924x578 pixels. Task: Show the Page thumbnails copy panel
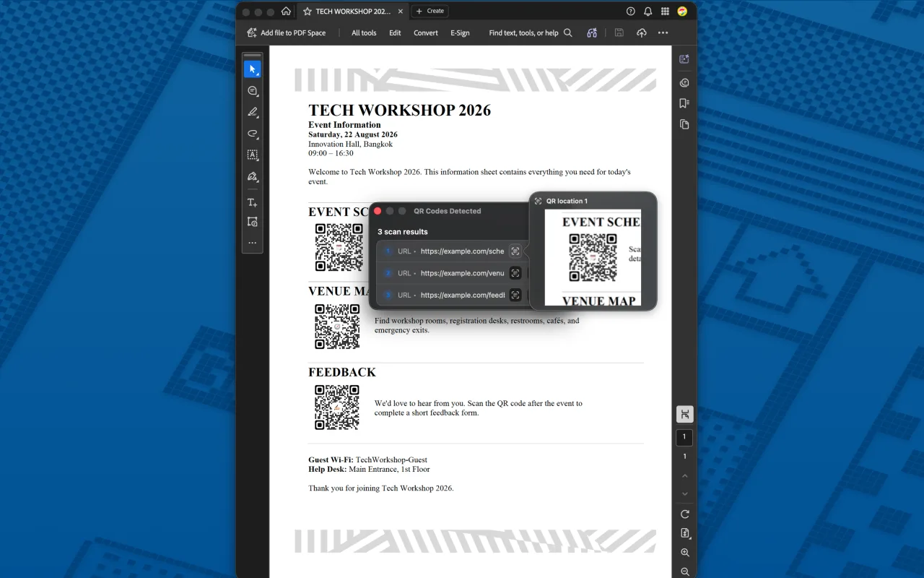[684, 124]
